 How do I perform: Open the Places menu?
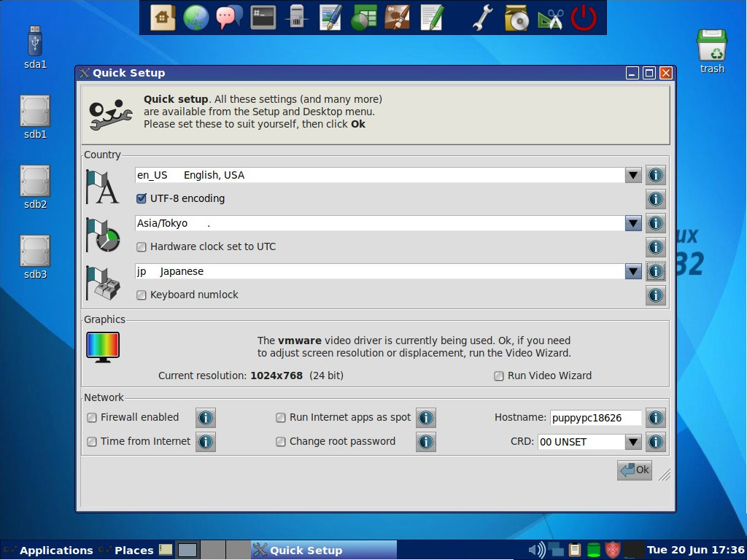[x=127, y=550]
